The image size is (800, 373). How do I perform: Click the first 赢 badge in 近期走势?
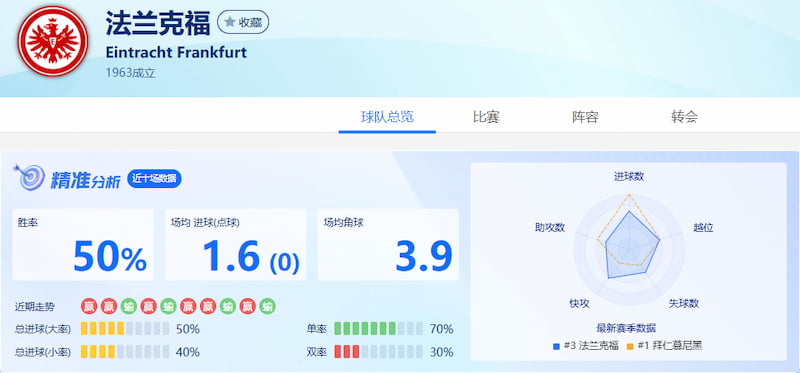(x=89, y=307)
